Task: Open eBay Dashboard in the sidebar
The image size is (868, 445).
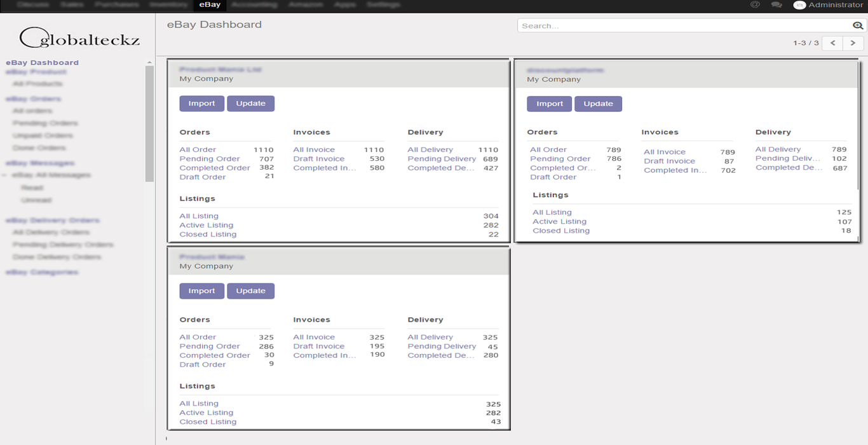Action: (43, 62)
